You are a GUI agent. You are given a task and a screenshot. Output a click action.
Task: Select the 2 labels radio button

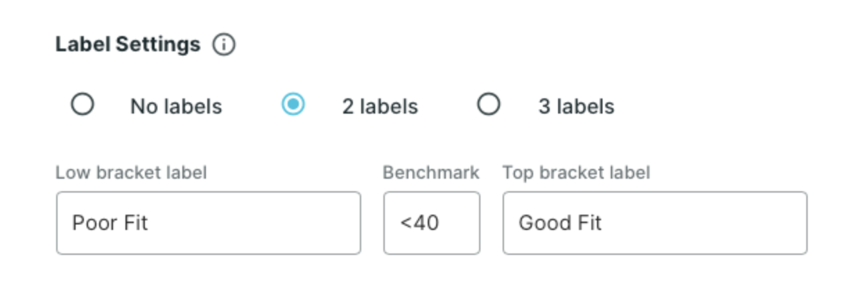(293, 105)
